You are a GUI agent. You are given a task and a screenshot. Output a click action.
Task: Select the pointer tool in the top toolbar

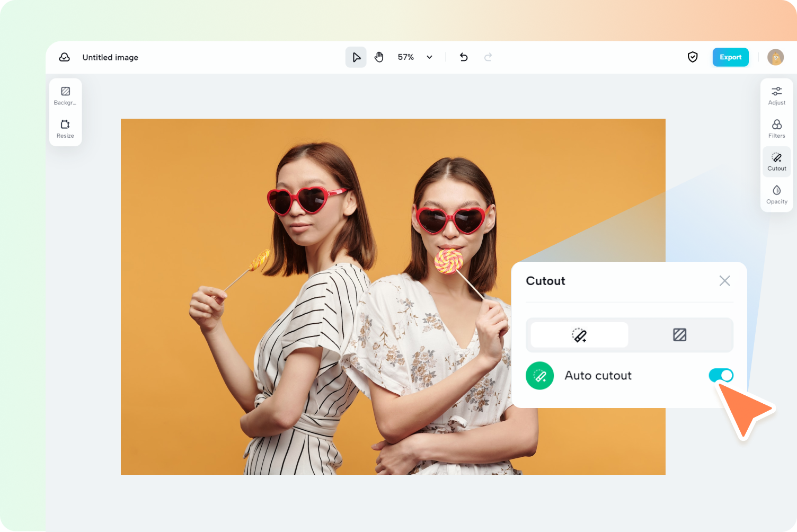[356, 57]
